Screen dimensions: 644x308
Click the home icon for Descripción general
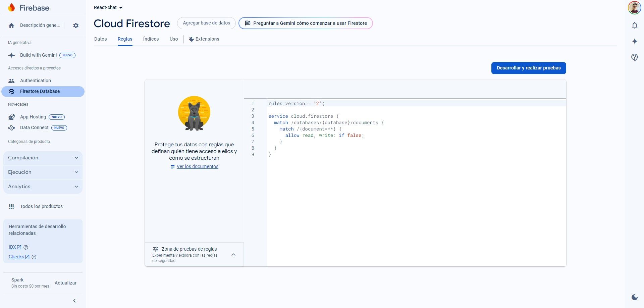11,25
